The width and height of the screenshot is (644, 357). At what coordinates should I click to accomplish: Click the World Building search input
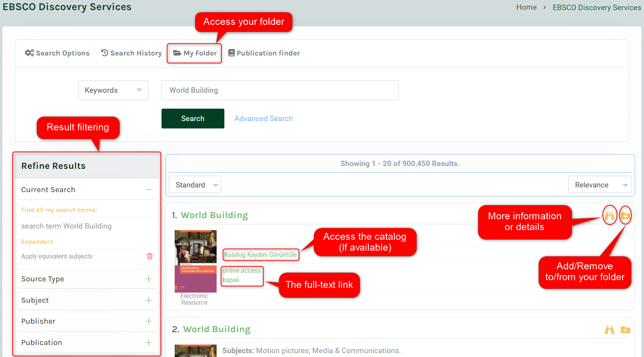[x=280, y=90]
